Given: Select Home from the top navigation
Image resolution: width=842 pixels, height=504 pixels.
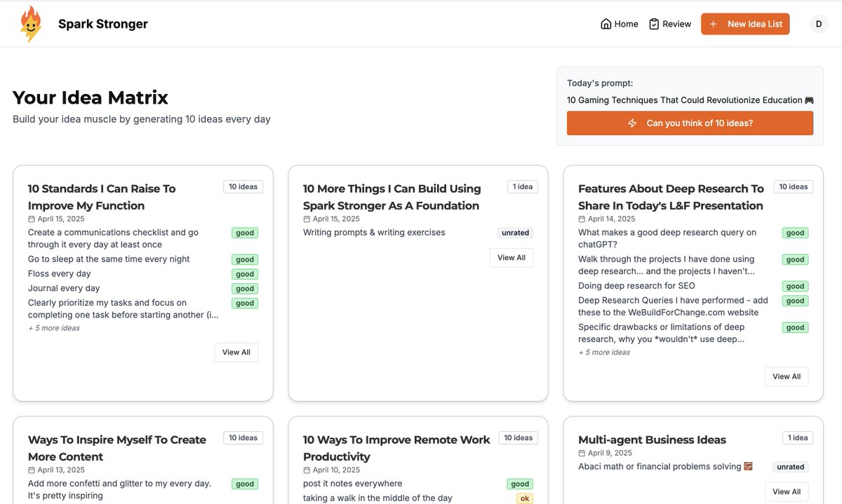Looking at the screenshot, I should click(x=625, y=23).
